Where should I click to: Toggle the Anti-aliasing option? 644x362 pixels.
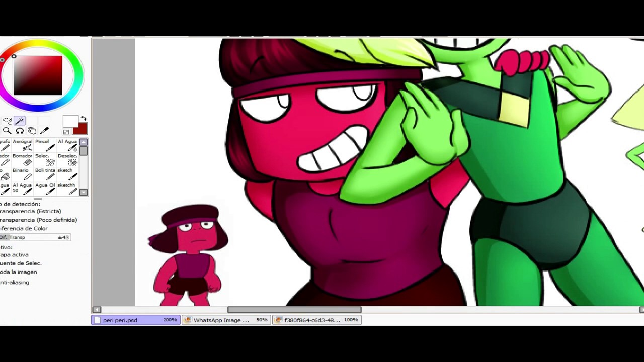[x=15, y=283]
